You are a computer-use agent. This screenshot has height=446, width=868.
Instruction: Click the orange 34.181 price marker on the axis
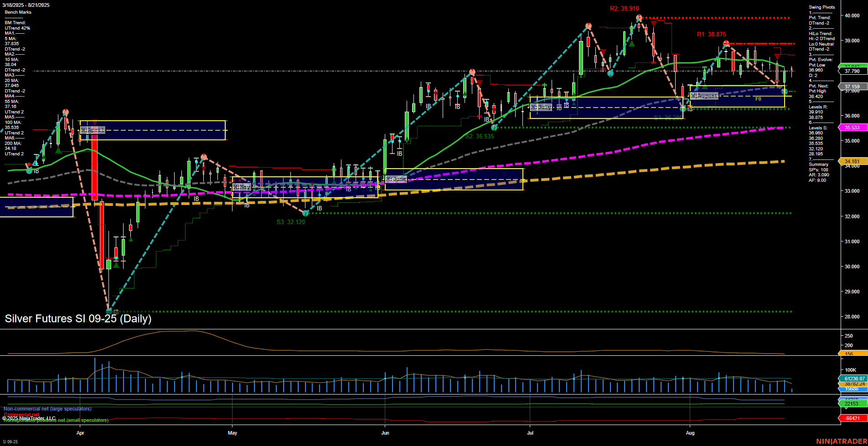[x=852, y=161]
